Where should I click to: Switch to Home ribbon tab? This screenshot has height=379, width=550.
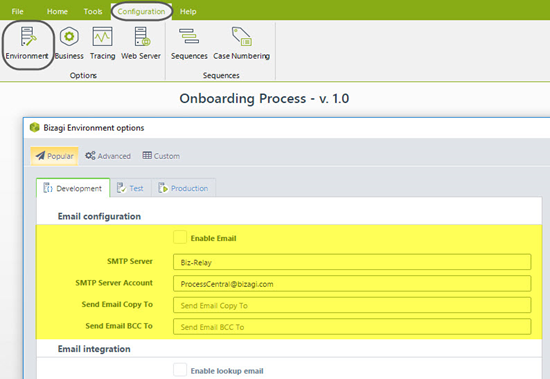(57, 12)
